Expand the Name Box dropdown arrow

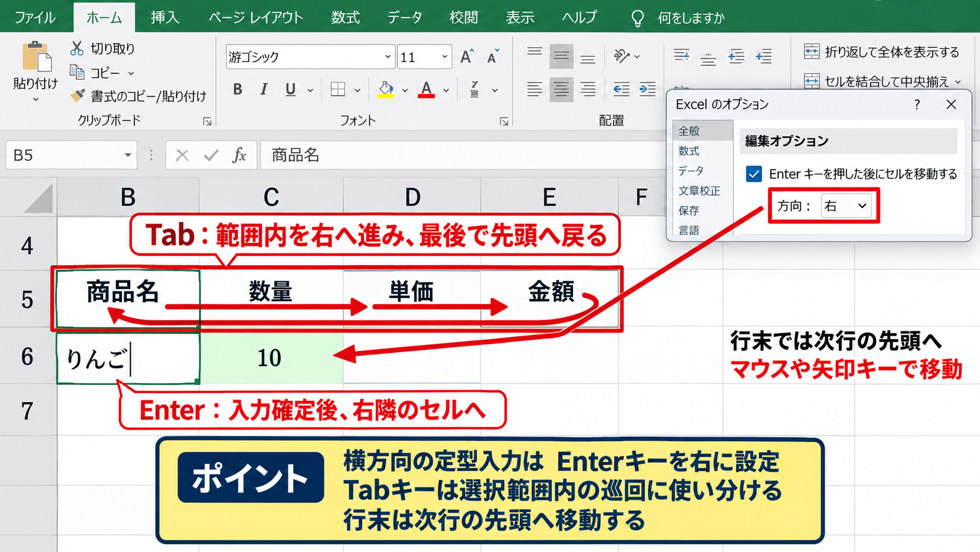click(128, 155)
